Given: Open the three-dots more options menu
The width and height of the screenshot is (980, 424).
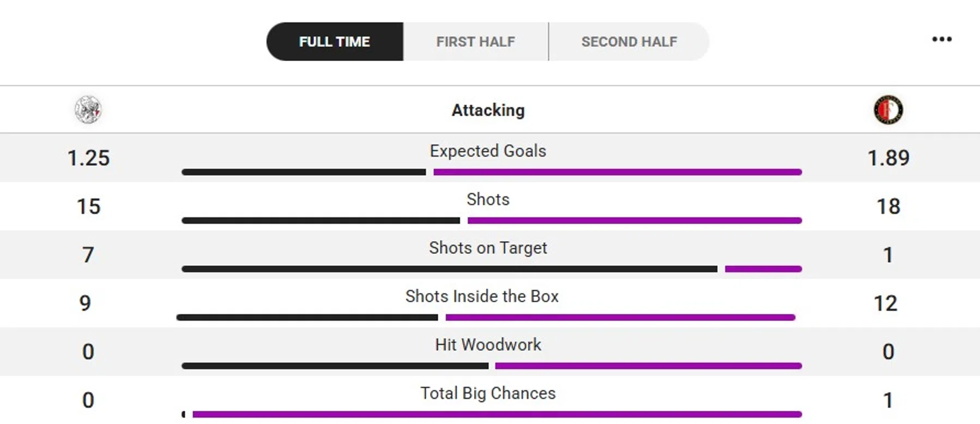Looking at the screenshot, I should click(x=941, y=39).
